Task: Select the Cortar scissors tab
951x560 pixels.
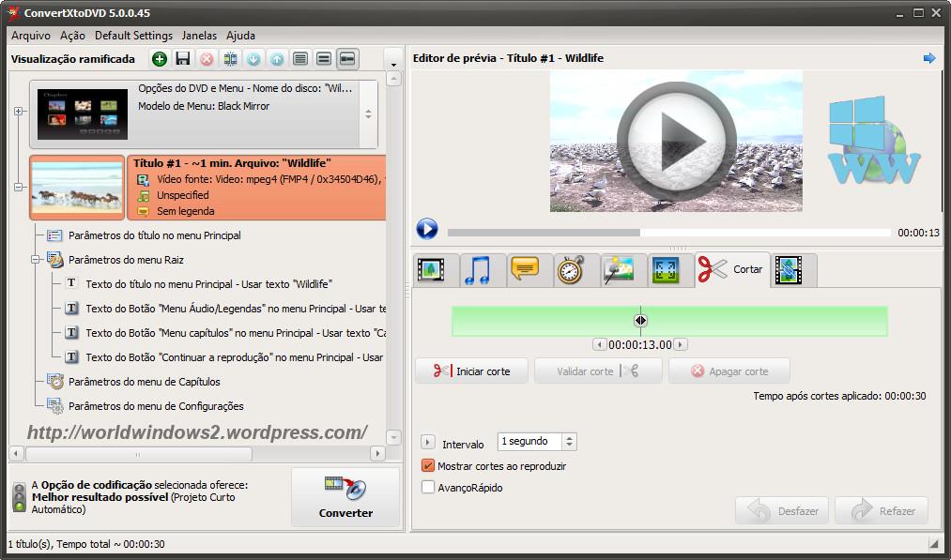Action: pyautogui.click(x=732, y=269)
